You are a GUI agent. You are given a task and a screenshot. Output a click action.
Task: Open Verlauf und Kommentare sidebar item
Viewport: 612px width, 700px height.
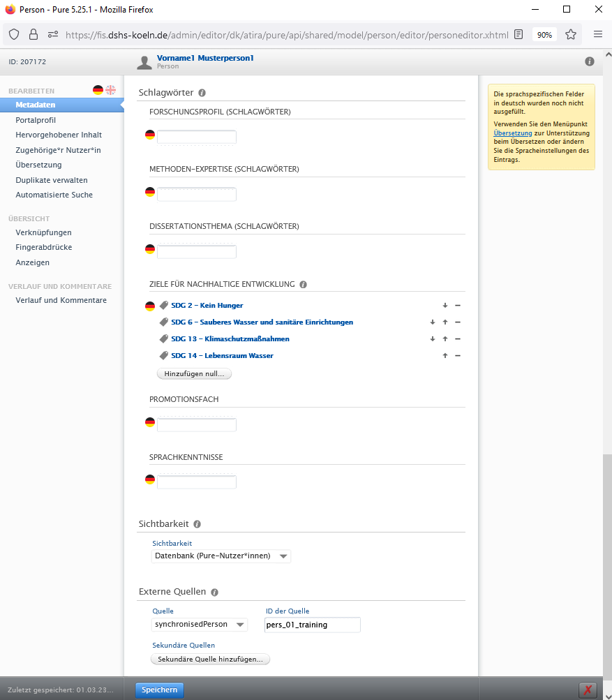coord(61,300)
